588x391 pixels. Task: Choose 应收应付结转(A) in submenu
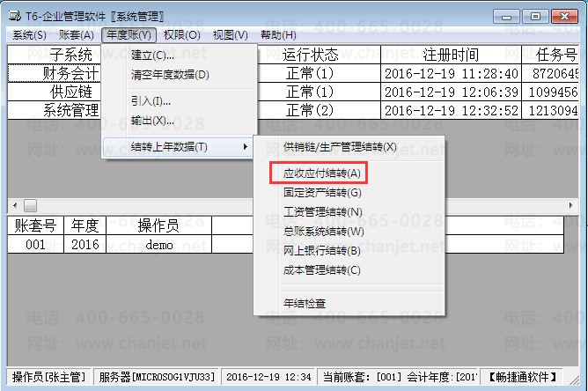click(321, 173)
